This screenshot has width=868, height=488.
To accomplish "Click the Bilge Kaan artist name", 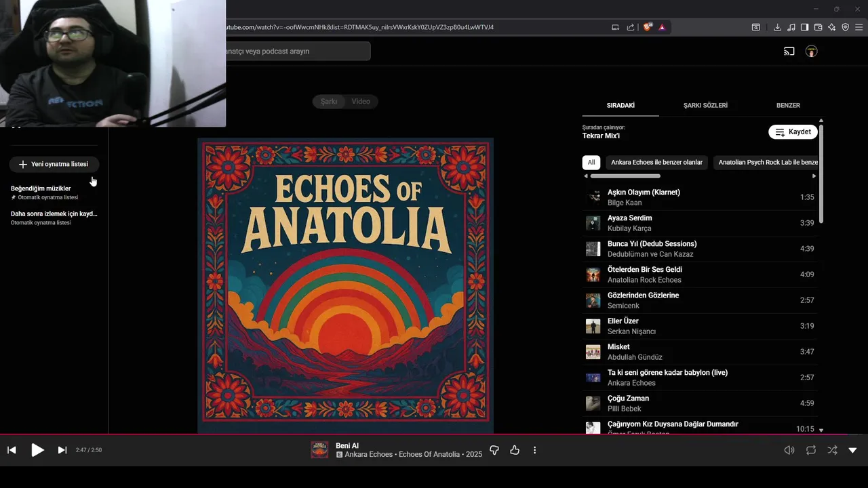I will (625, 203).
